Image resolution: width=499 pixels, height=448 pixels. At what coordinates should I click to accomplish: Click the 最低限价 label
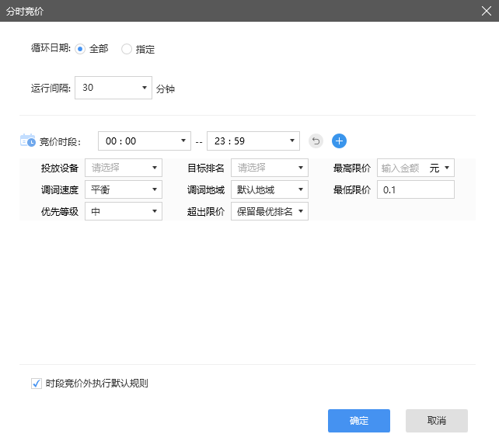[x=352, y=189]
